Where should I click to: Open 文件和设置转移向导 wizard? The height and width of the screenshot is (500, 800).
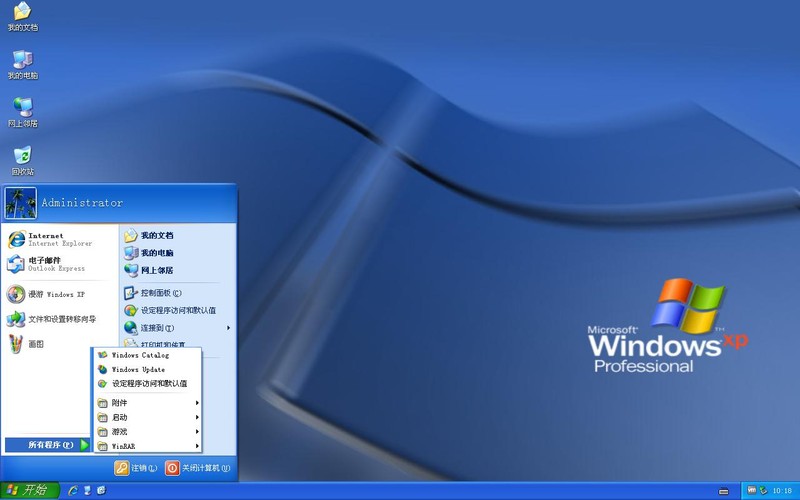coord(60,319)
